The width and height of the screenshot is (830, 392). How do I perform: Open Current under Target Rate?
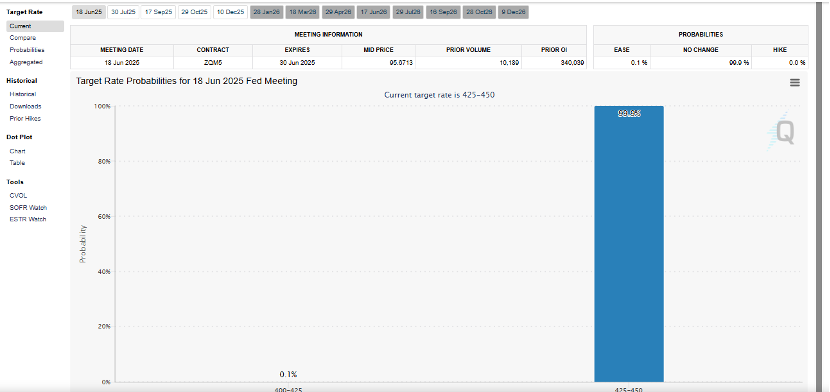point(35,26)
